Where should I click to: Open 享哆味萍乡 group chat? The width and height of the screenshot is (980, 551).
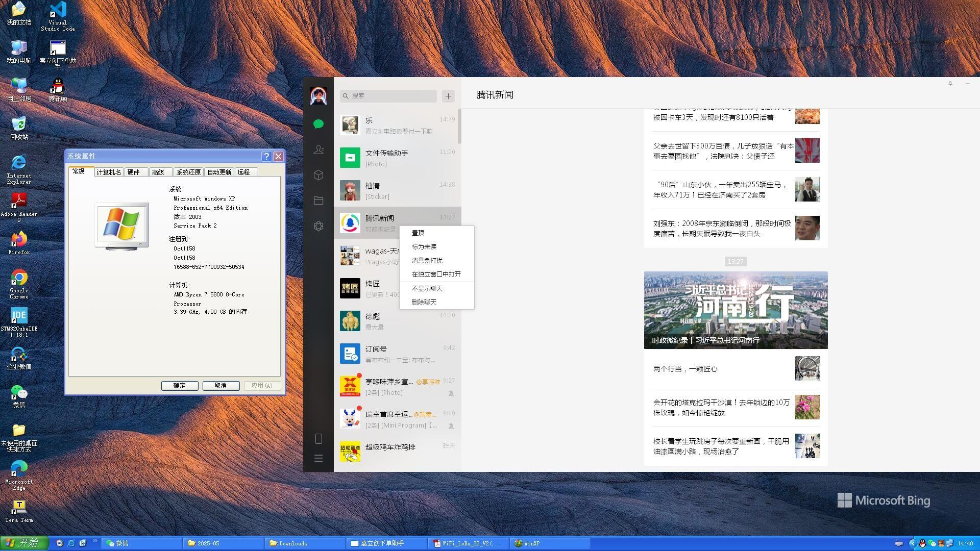point(397,386)
